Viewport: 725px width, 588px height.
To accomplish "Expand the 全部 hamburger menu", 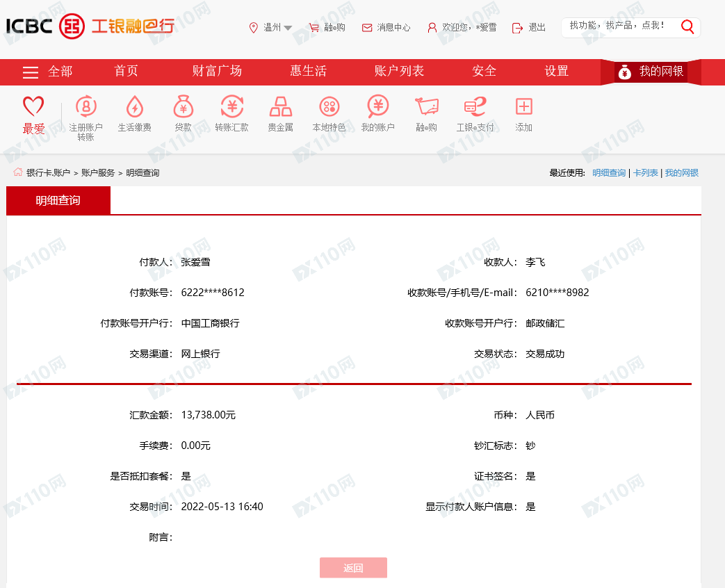I will tap(31, 72).
